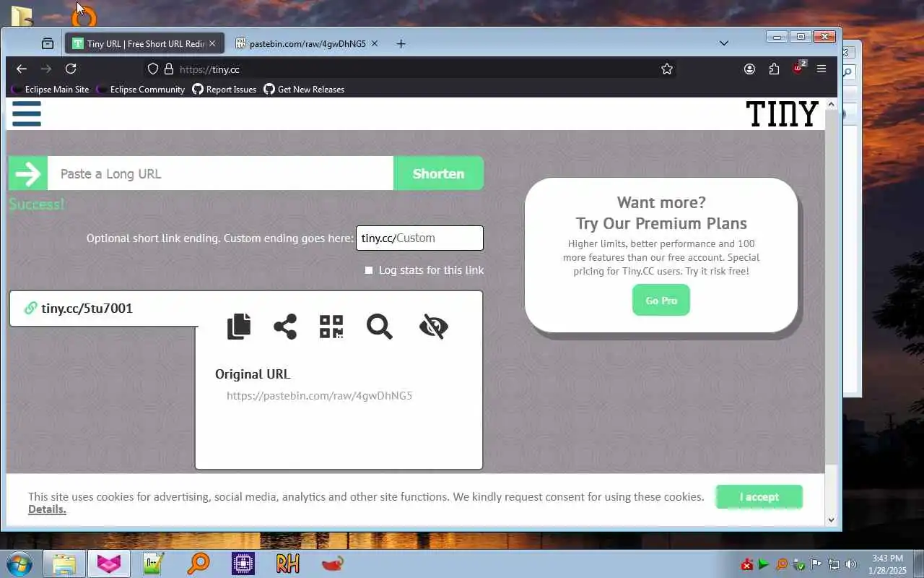Click the page scrollbar up arrow
Screen dimensions: 924x578
click(x=831, y=104)
